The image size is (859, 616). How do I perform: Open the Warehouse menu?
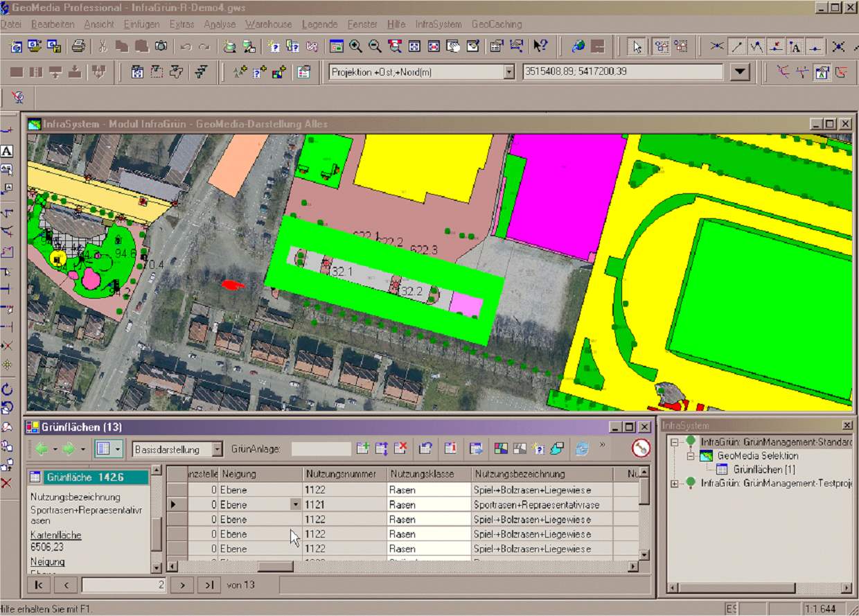(268, 24)
